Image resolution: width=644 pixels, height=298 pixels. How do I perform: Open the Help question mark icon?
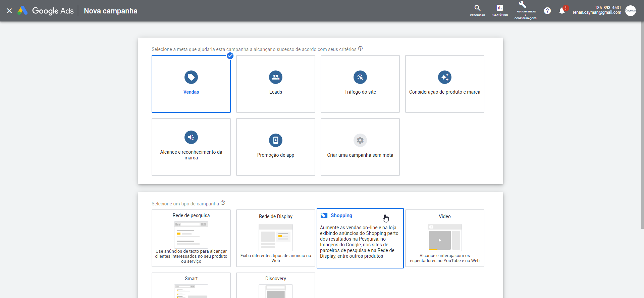[x=547, y=11]
